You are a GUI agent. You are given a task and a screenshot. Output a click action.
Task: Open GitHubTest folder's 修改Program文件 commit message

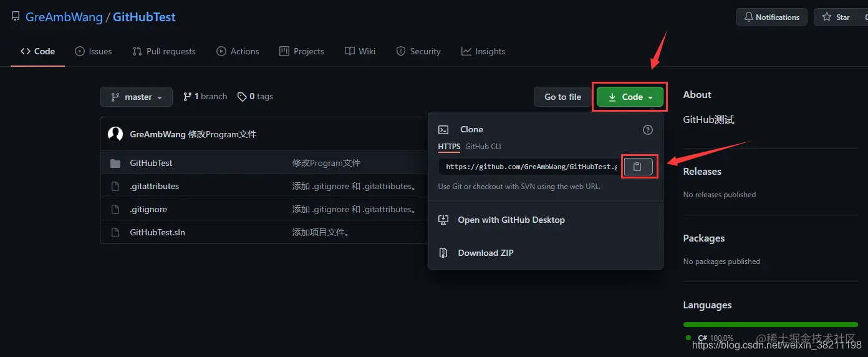point(326,163)
